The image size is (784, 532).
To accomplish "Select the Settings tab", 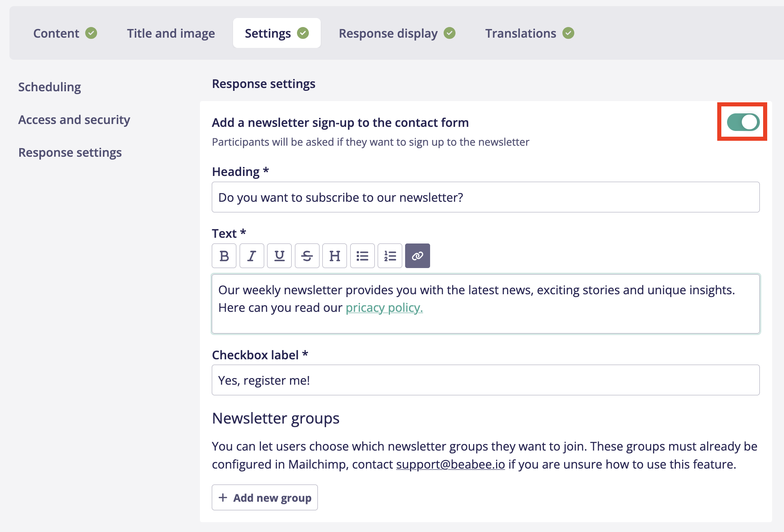I will coord(276,33).
